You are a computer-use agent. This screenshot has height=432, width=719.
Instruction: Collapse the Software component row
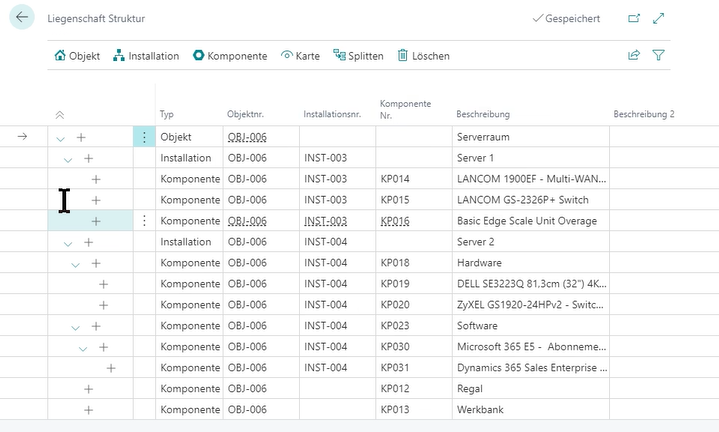click(75, 327)
